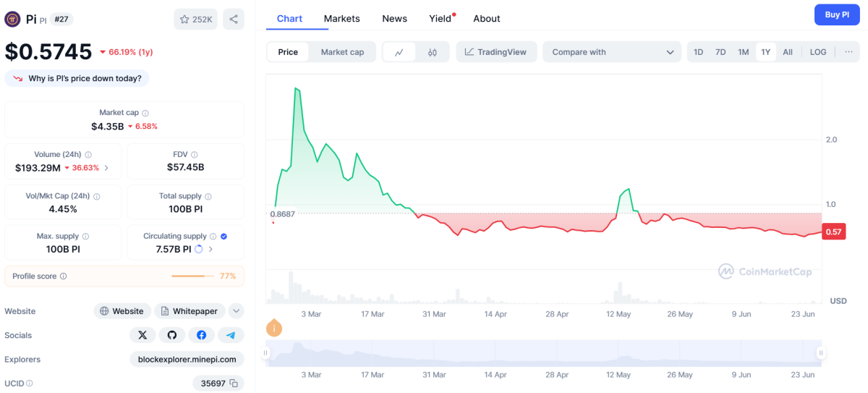Set chart range to 1Y

(765, 52)
